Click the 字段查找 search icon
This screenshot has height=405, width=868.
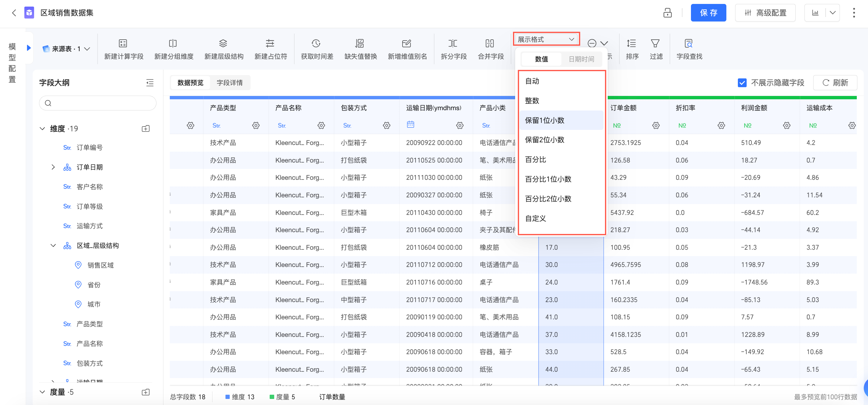coord(689,44)
